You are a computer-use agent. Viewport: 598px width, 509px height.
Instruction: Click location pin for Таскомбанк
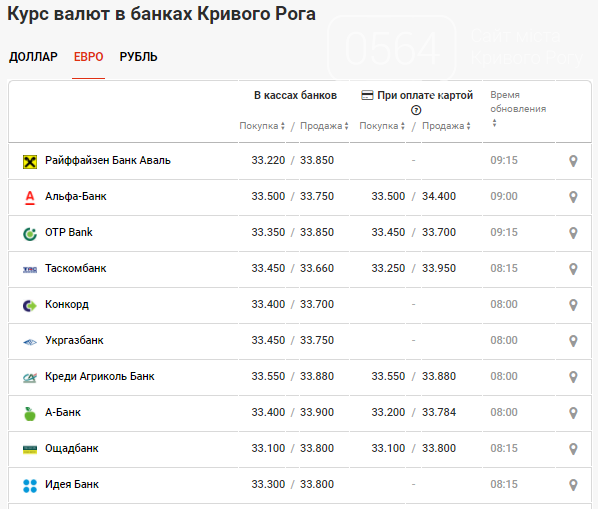tap(573, 269)
